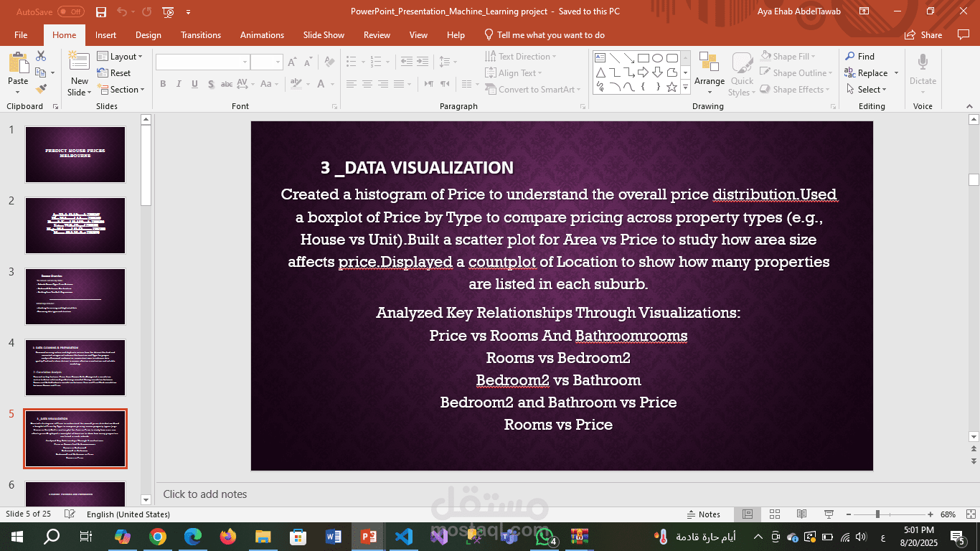This screenshot has width=980, height=551.
Task: Switch to the Transitions tab
Action: [201, 35]
